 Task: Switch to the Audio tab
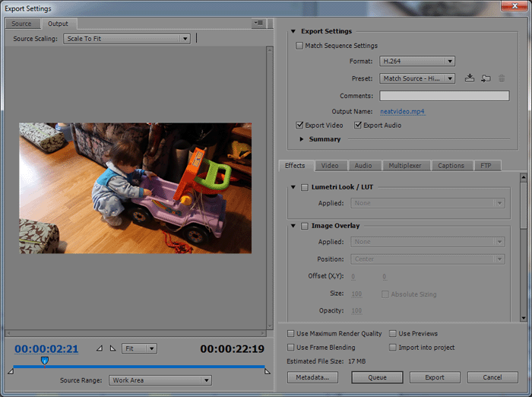click(x=363, y=165)
